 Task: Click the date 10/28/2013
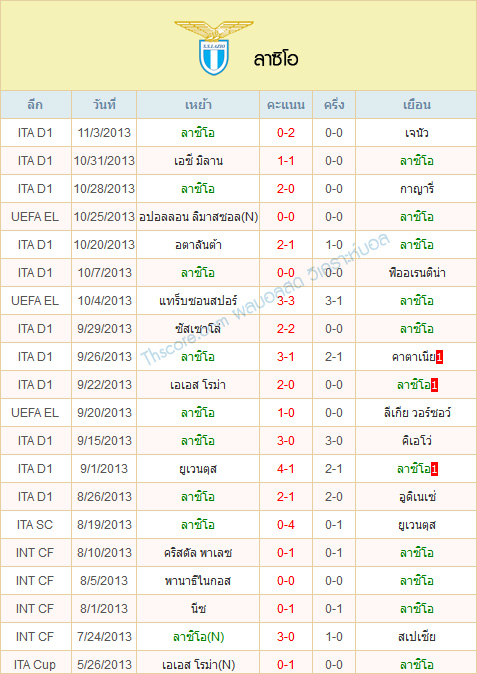104,189
